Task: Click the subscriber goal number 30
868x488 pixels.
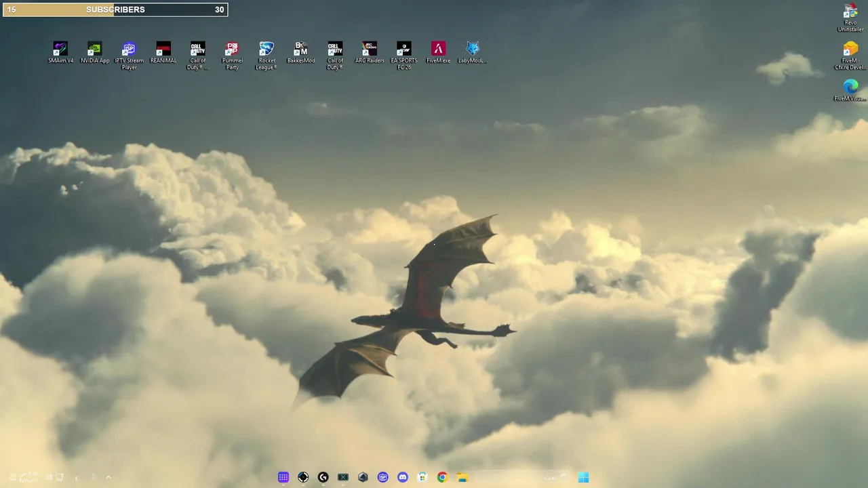Action: (219, 9)
